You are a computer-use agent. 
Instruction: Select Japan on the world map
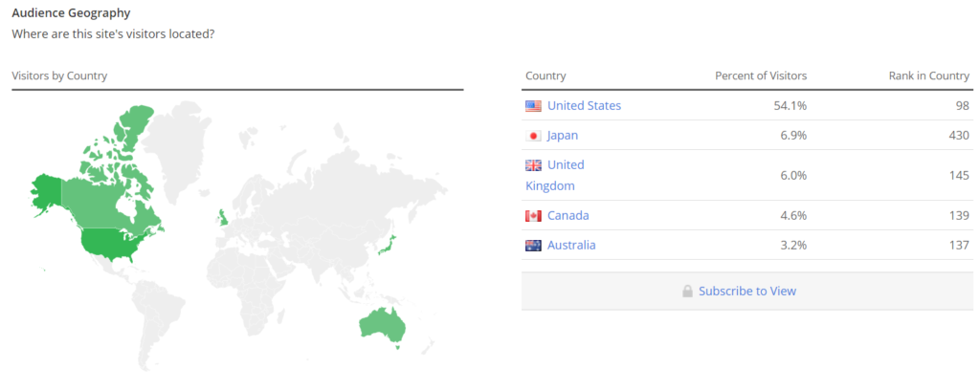coord(388,246)
